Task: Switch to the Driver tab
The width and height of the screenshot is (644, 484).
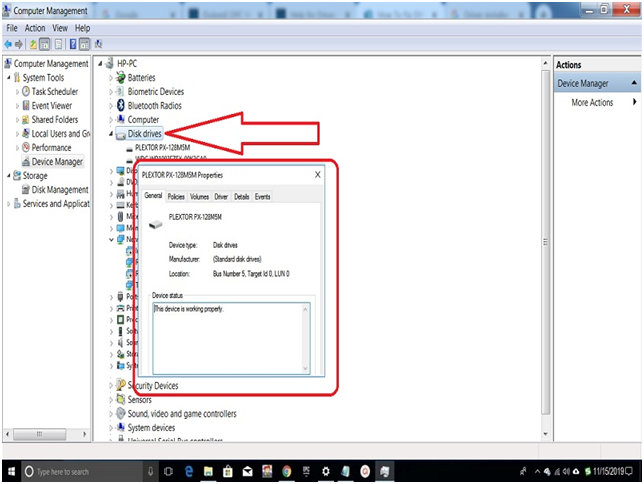Action: pyautogui.click(x=221, y=197)
